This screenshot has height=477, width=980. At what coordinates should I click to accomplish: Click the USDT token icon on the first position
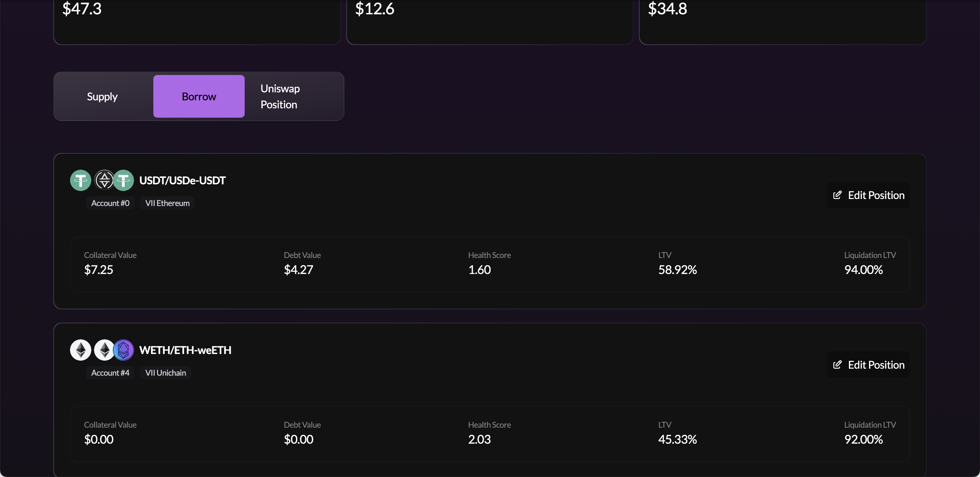pos(80,180)
